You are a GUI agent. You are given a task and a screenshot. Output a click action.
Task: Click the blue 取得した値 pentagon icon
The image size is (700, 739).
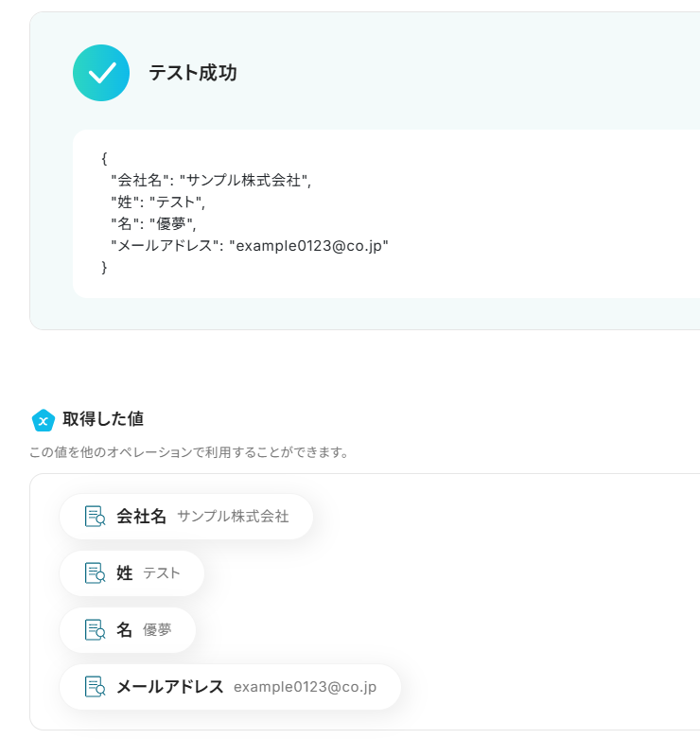(x=43, y=419)
